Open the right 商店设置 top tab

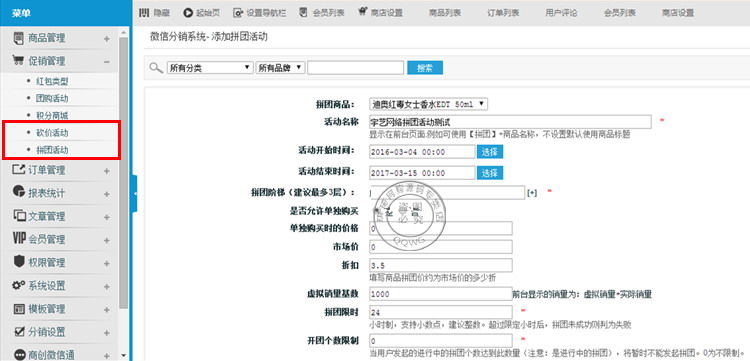coord(678,13)
